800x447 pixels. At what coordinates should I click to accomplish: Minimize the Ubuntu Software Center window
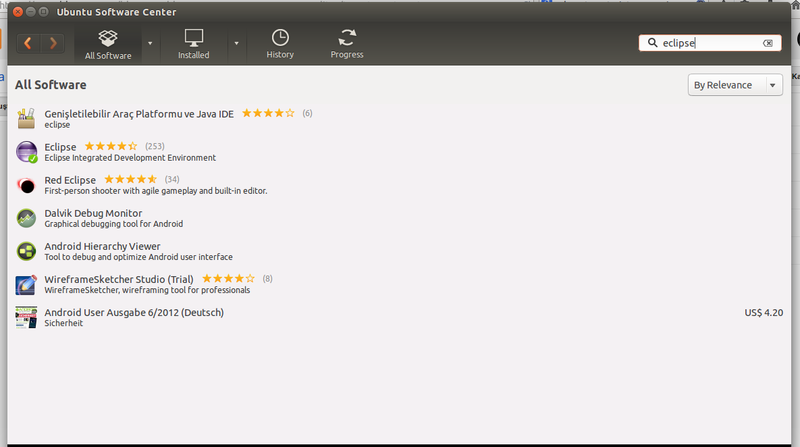[x=31, y=12]
